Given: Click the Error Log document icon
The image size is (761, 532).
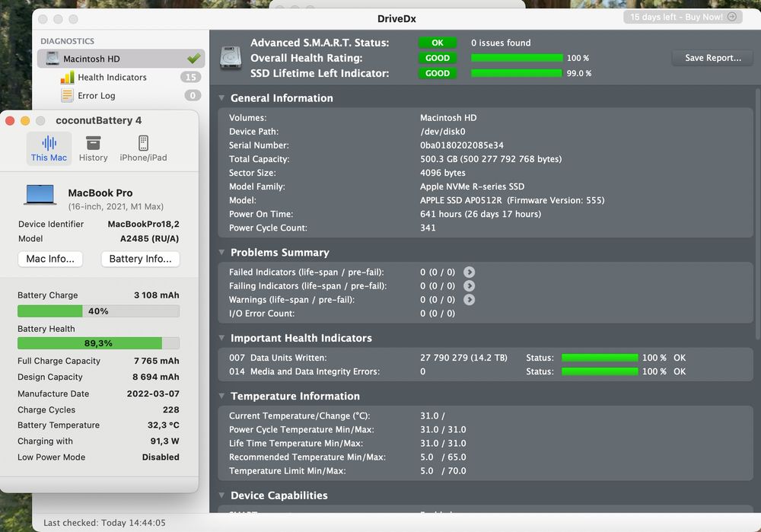Looking at the screenshot, I should tap(68, 95).
